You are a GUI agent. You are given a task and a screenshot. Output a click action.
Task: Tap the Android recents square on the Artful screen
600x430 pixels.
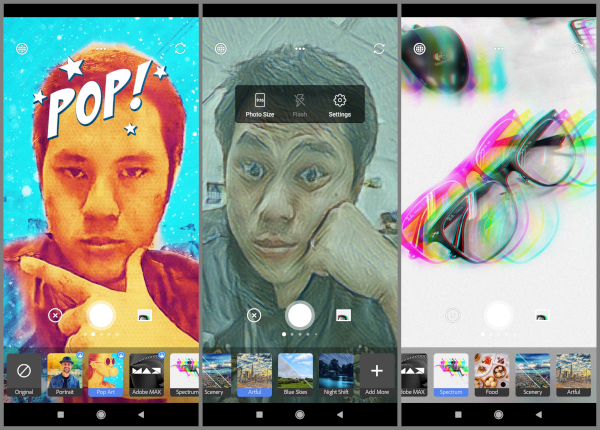pyautogui.click(x=259, y=414)
